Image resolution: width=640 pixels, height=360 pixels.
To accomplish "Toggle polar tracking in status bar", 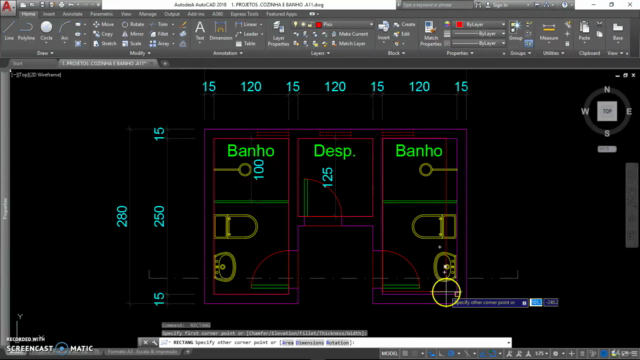I will pyautogui.click(x=451, y=353).
